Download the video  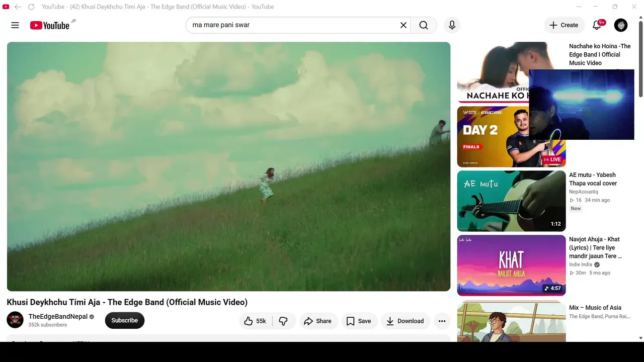[x=405, y=321]
